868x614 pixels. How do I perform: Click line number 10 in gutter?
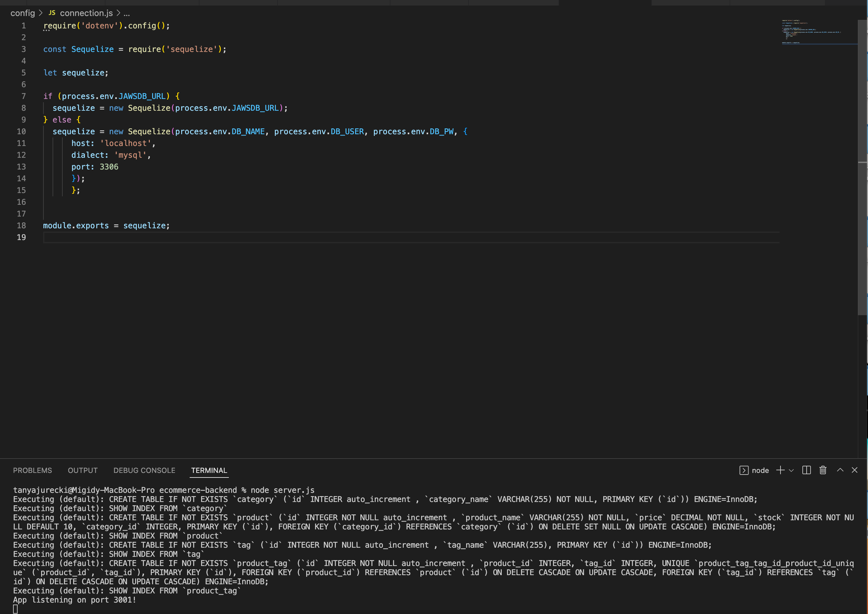pyautogui.click(x=21, y=131)
